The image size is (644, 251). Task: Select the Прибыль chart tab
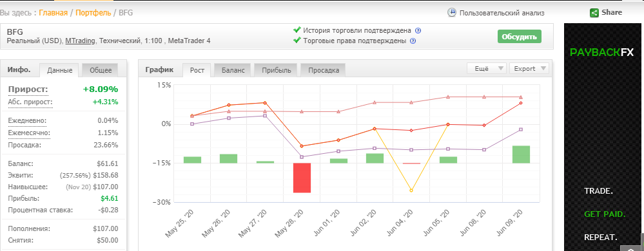tap(276, 70)
